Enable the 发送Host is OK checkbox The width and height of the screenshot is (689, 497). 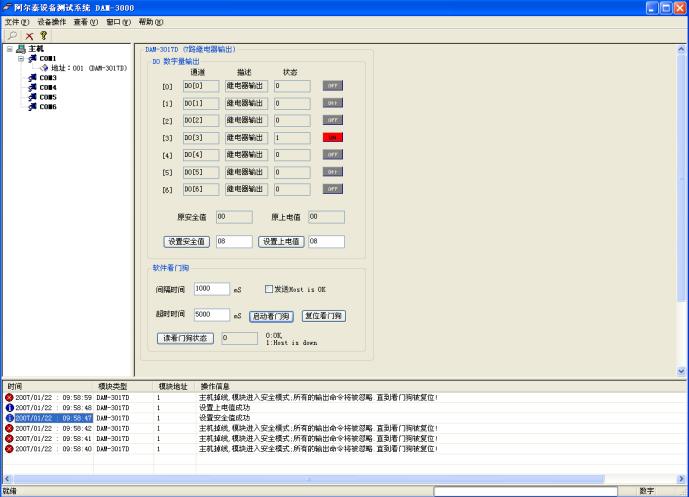click(269, 289)
